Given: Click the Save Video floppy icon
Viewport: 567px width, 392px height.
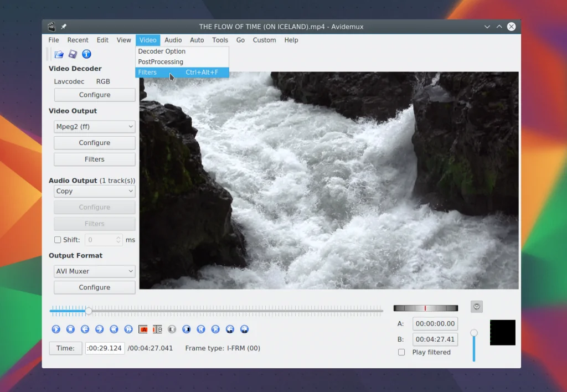Looking at the screenshot, I should (73, 54).
